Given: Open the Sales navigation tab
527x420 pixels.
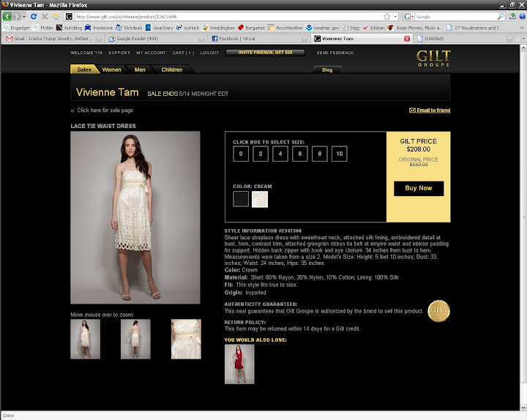Looking at the screenshot, I should point(84,70).
